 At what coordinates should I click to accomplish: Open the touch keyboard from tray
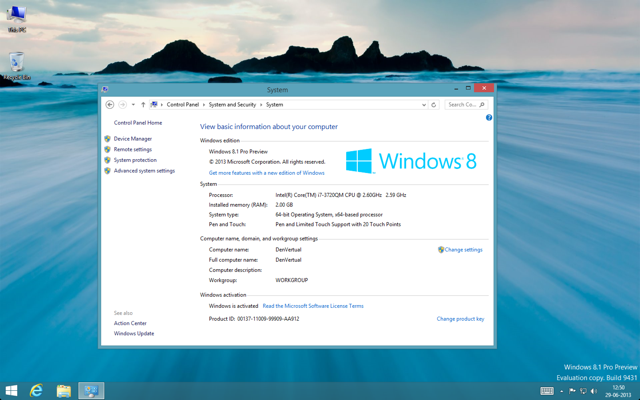point(547,391)
